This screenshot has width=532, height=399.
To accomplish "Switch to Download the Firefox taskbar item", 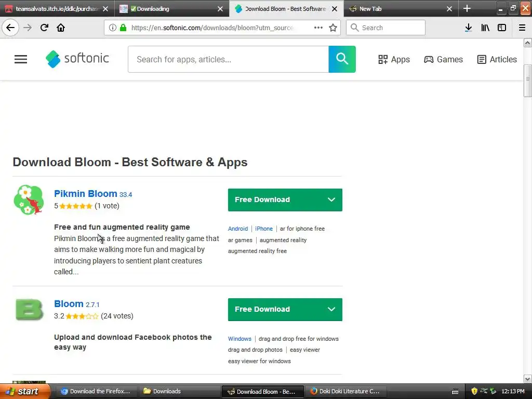I will tap(96, 391).
